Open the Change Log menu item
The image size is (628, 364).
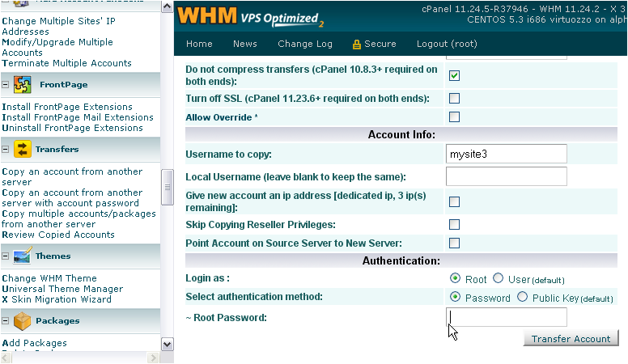click(305, 44)
